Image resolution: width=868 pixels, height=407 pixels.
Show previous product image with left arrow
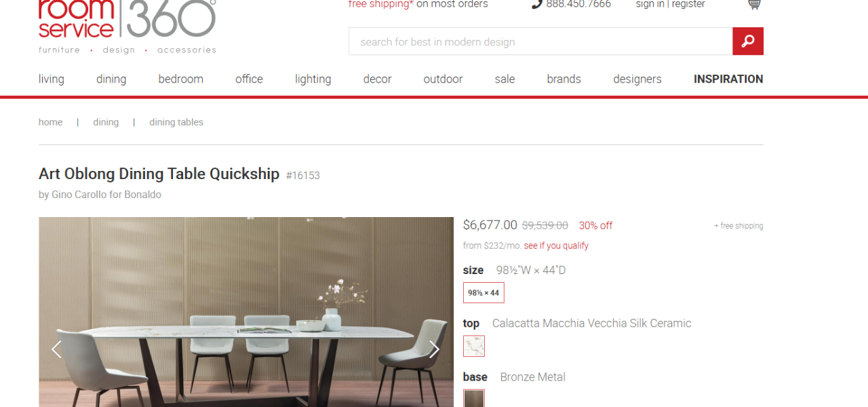pyautogui.click(x=57, y=349)
